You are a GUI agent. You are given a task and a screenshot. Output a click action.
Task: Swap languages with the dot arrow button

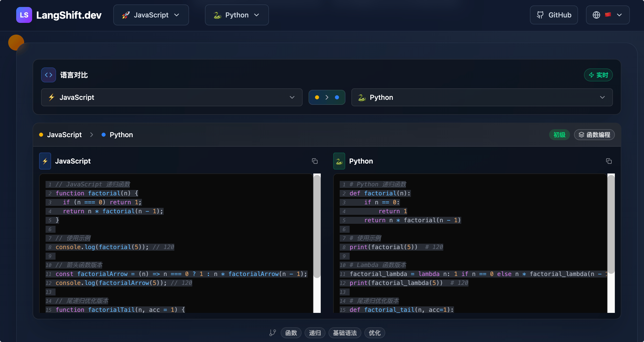tap(327, 97)
